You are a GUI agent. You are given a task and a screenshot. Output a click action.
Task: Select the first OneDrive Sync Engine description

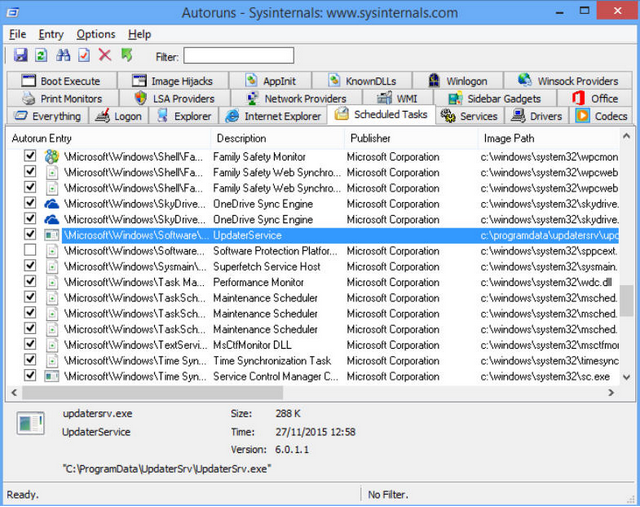[x=263, y=204]
